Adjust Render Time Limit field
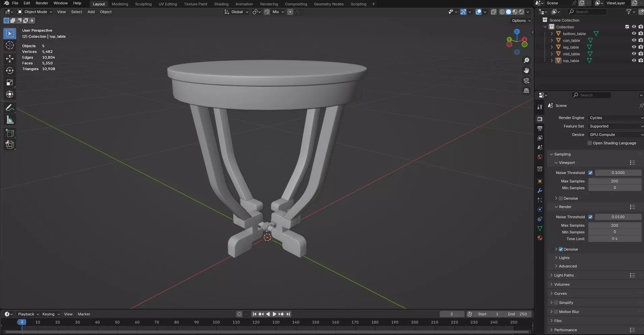644x335 pixels. [x=614, y=239]
